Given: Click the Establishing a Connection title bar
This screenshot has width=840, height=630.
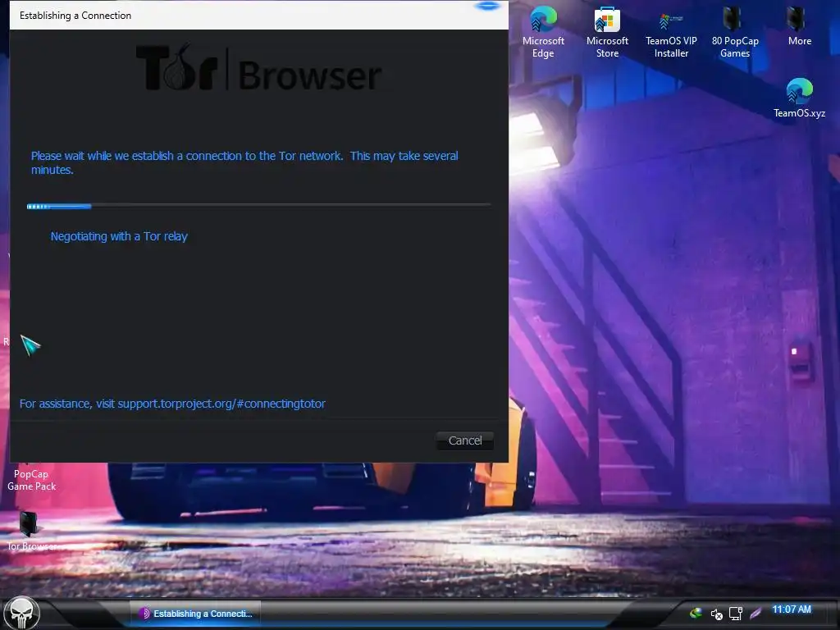Looking at the screenshot, I should pyautogui.click(x=258, y=15).
